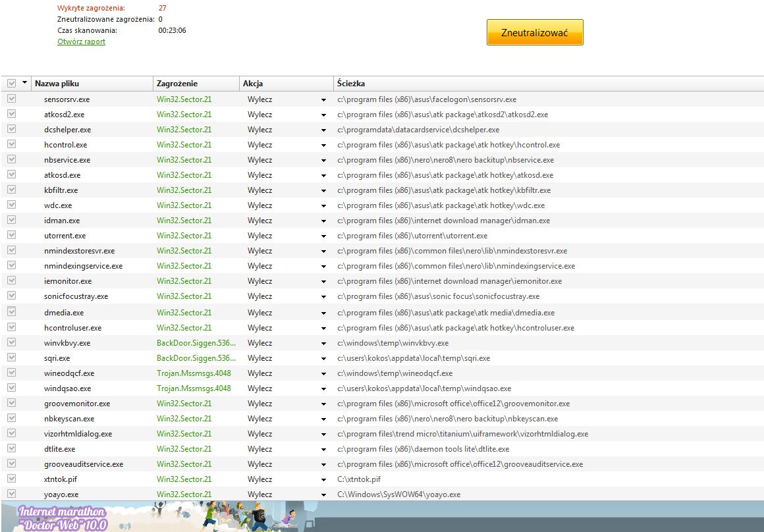Expand action dropdown for groovemonitor.exe

pos(323,404)
